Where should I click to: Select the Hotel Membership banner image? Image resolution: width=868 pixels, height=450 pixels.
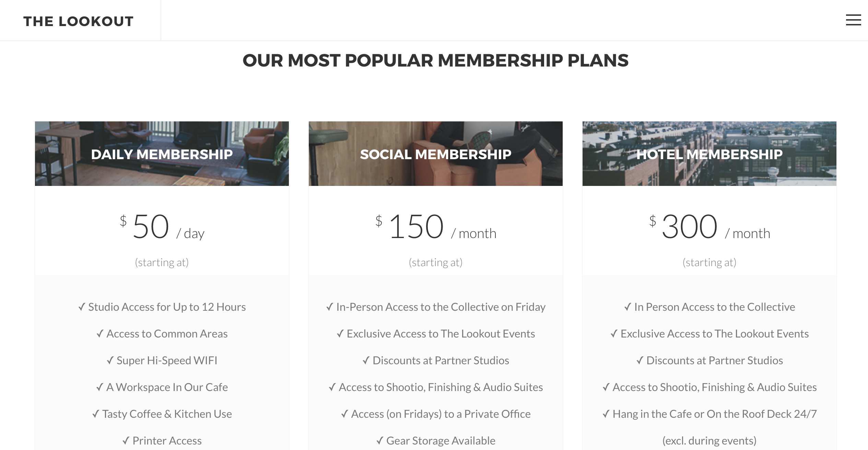[x=709, y=154]
